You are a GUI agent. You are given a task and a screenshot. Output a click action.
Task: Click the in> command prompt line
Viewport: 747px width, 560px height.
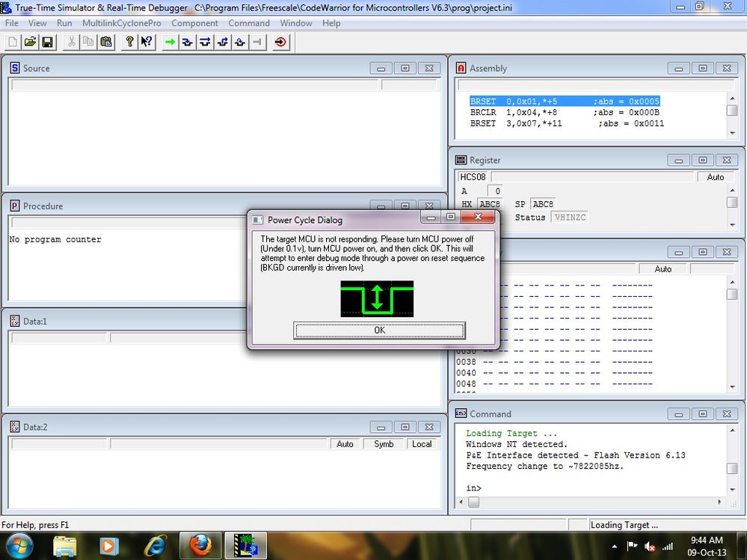[473, 488]
